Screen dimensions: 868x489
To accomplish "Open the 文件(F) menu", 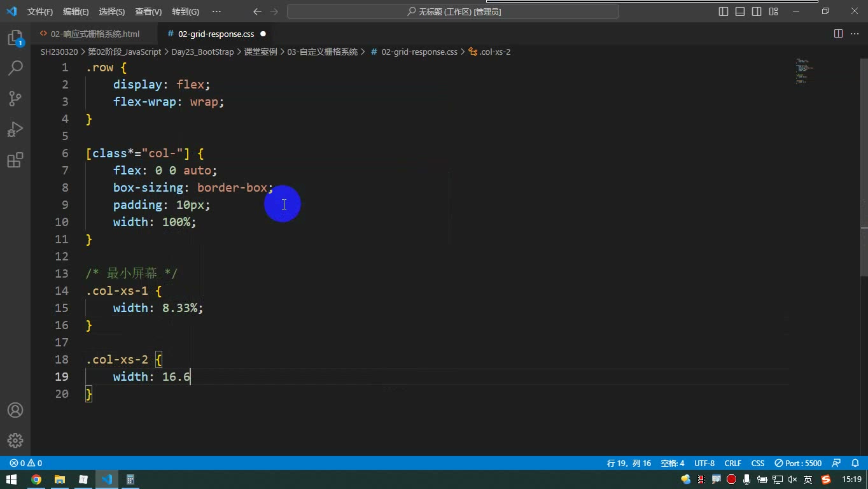I will click(40, 11).
